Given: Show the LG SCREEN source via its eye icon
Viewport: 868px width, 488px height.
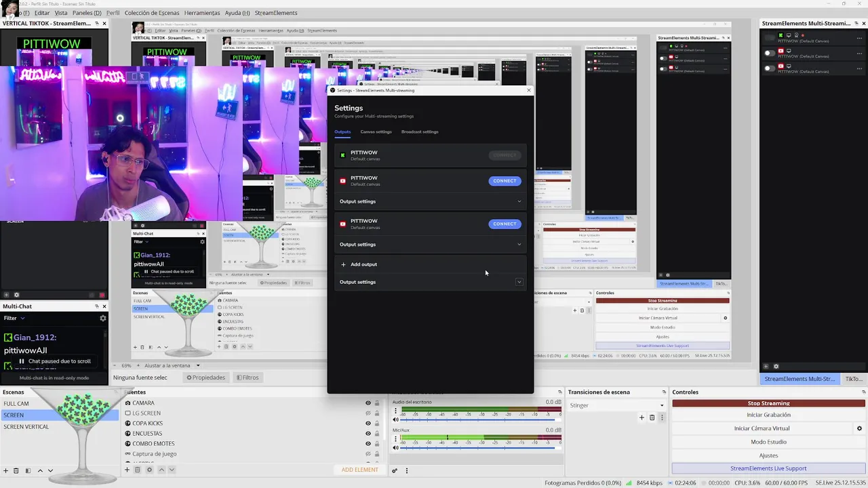Looking at the screenshot, I should 368,413.
